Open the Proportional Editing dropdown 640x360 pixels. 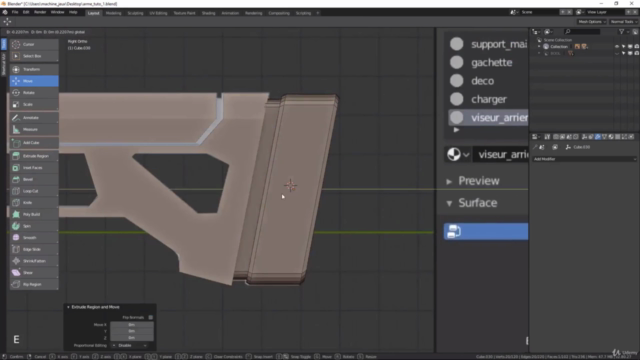tap(130, 345)
